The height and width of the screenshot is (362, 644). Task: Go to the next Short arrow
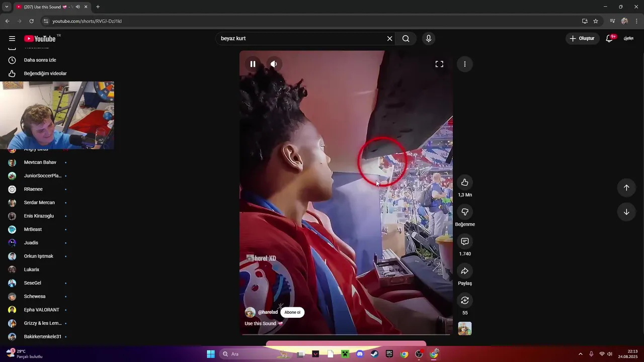pos(626,212)
